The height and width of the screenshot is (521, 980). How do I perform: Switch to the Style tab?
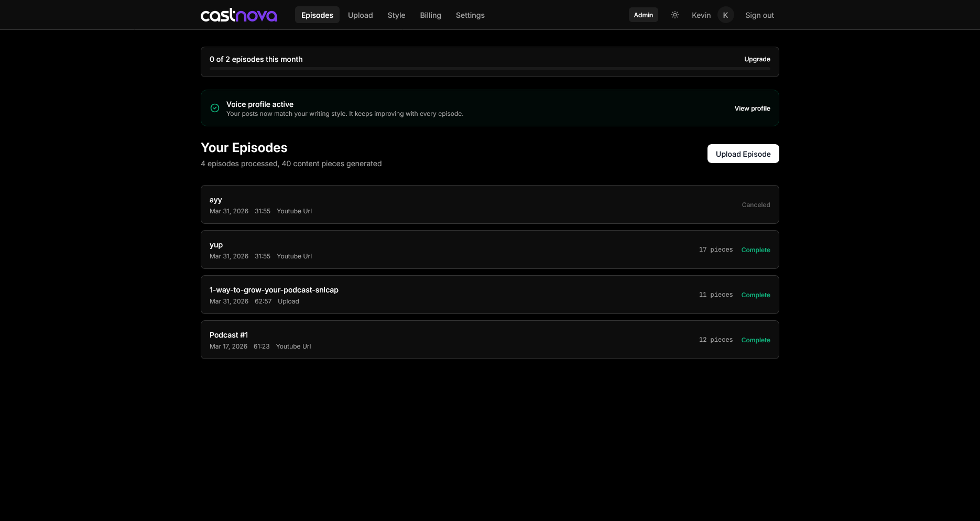click(x=396, y=15)
